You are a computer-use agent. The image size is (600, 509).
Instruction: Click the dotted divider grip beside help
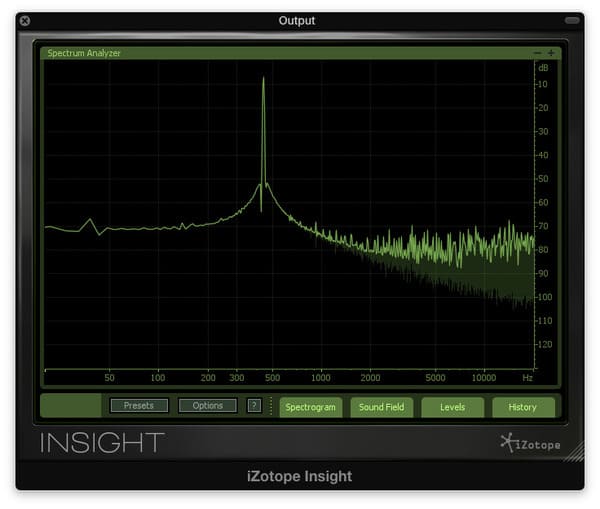click(x=270, y=406)
